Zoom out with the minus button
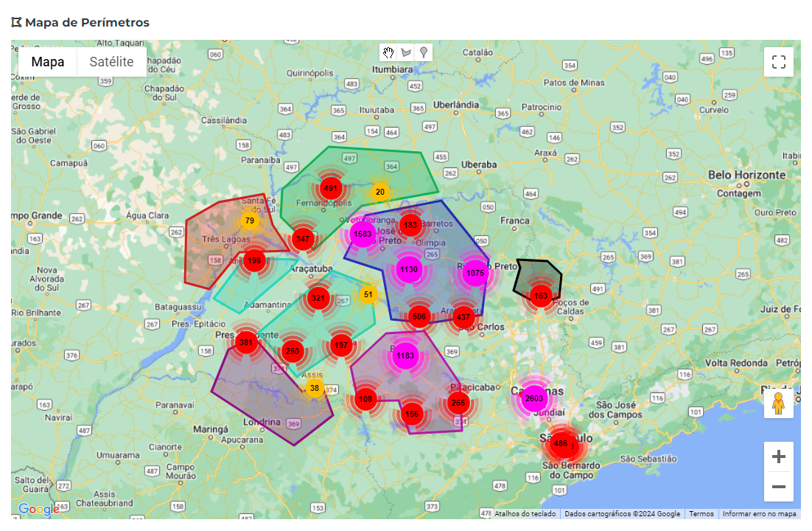This screenshot has width=812, height=531. [779, 487]
